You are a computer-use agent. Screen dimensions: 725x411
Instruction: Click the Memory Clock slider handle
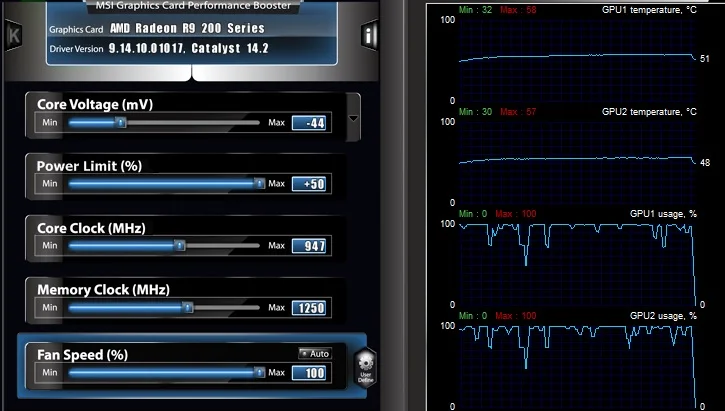coord(187,307)
